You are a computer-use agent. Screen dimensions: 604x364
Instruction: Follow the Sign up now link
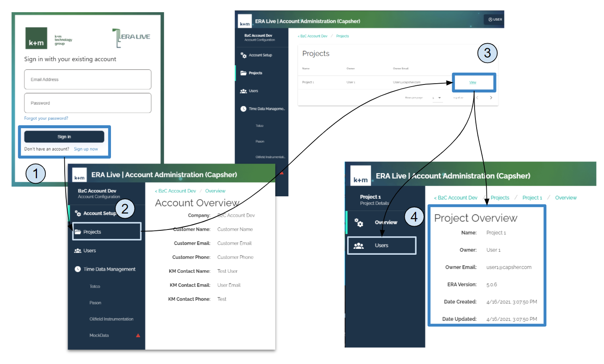(86, 149)
